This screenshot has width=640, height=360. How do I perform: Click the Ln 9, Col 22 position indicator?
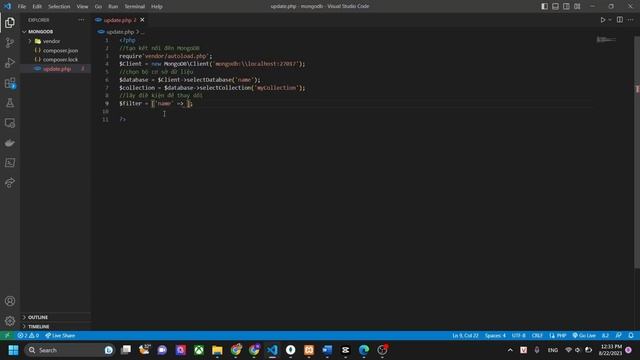(465, 336)
